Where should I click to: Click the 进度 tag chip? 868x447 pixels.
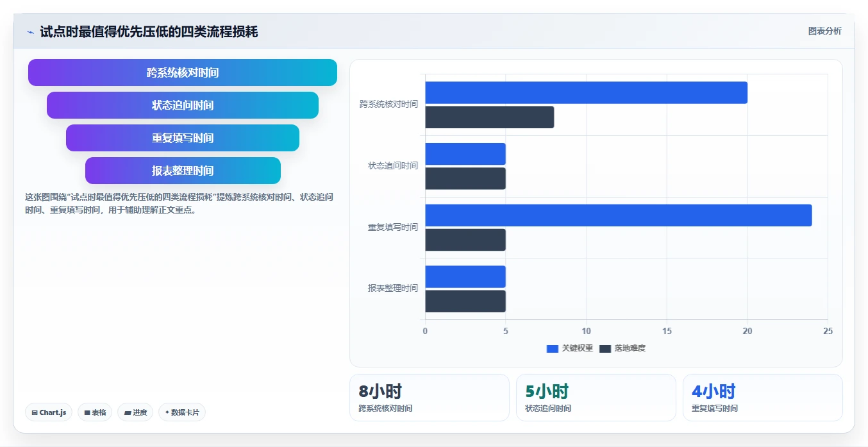pyautogui.click(x=135, y=412)
